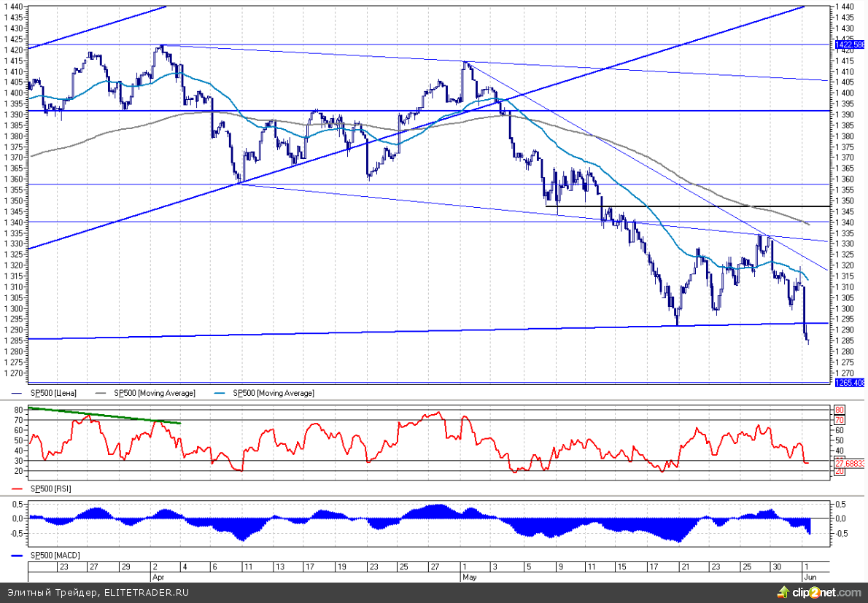Select the SP500 [MACD] legend label
This screenshot has width=868, height=603.
(x=54, y=556)
